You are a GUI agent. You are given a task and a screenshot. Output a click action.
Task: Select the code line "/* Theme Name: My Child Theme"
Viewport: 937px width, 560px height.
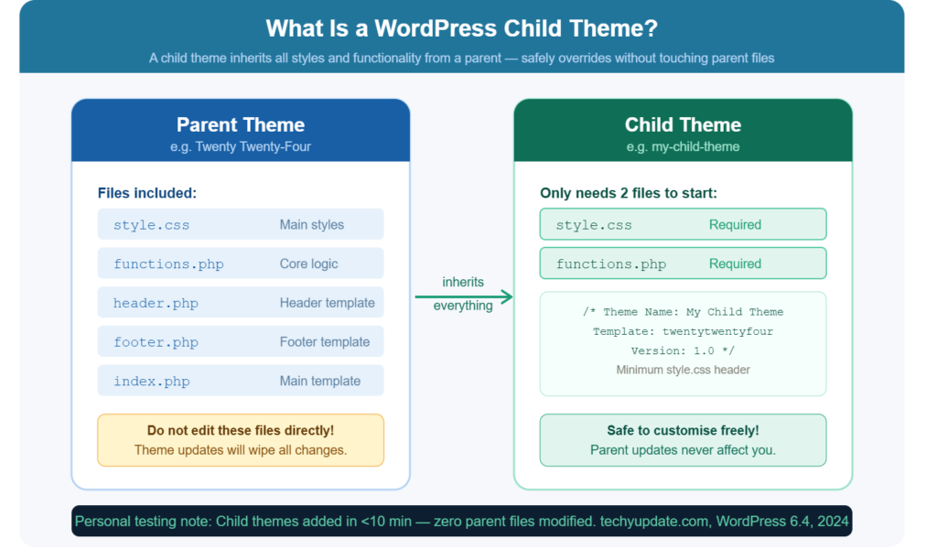point(683,312)
